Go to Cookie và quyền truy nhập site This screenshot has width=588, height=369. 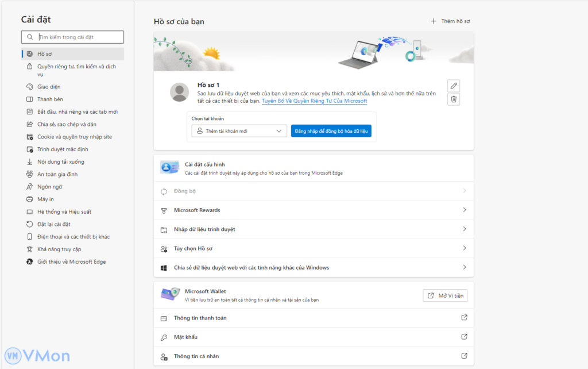point(74,137)
